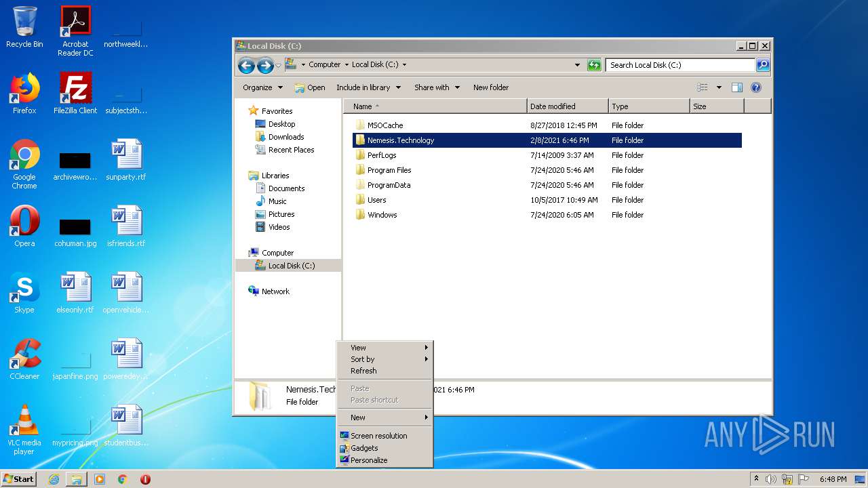
Task: Open Include in library dropdown
Action: (x=368, y=87)
